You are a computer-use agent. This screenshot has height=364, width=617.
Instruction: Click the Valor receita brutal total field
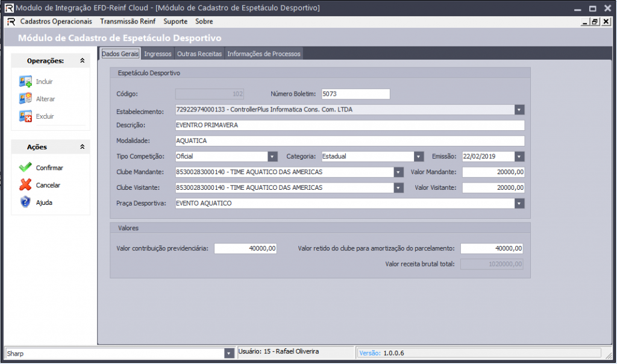tap(492, 264)
